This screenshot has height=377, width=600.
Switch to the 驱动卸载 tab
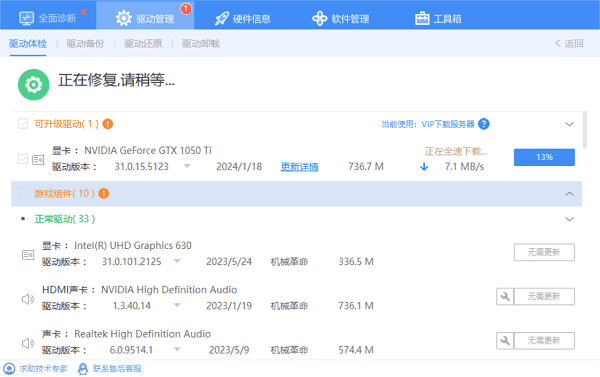[201, 44]
